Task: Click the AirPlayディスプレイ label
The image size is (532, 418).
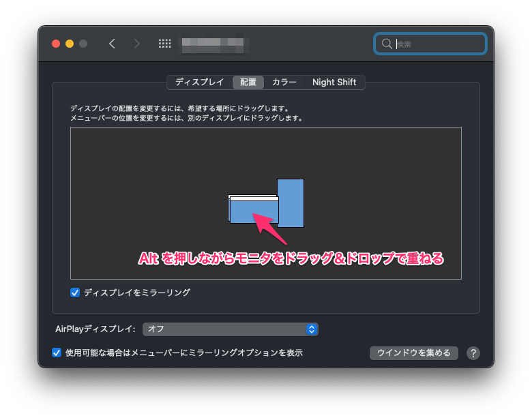Action: click(x=95, y=329)
